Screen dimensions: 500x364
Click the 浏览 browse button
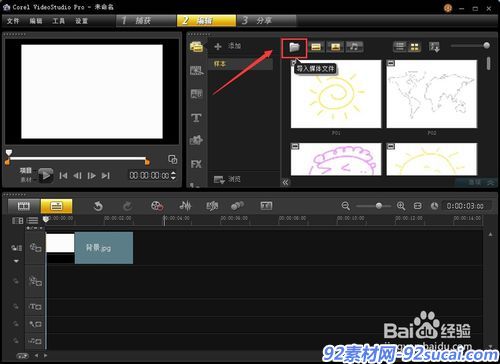(227, 179)
